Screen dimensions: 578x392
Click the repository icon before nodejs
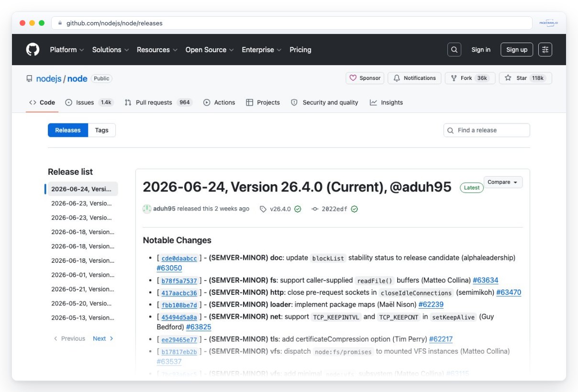coord(30,78)
